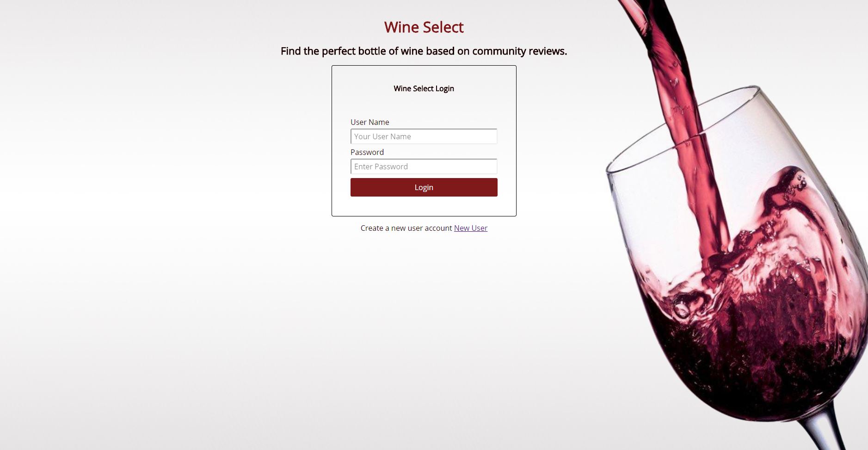The height and width of the screenshot is (450, 868).
Task: Open the New User link
Action: pos(471,228)
